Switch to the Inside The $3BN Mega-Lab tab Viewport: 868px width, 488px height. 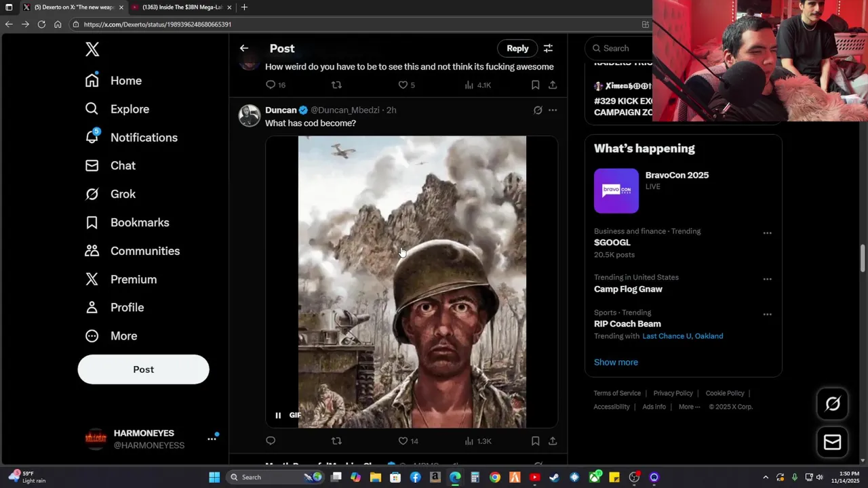(x=182, y=7)
